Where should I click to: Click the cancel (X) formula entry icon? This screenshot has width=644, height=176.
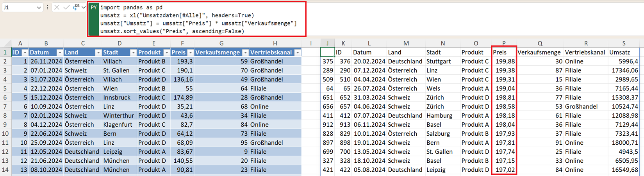pyautogui.click(x=57, y=7)
